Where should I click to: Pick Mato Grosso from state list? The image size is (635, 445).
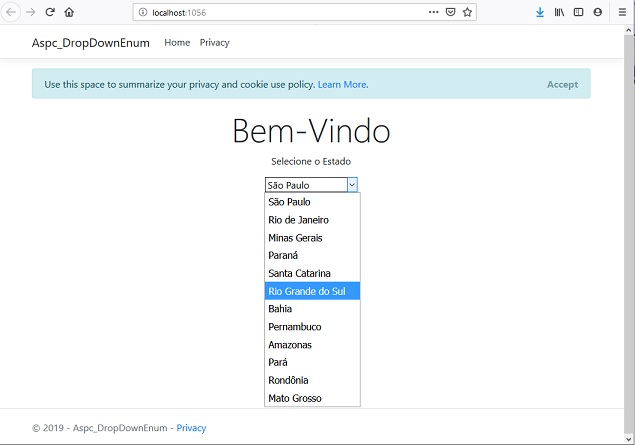click(x=312, y=398)
